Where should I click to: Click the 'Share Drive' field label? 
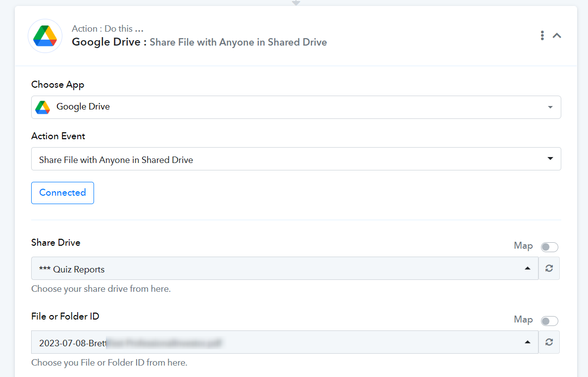click(56, 243)
